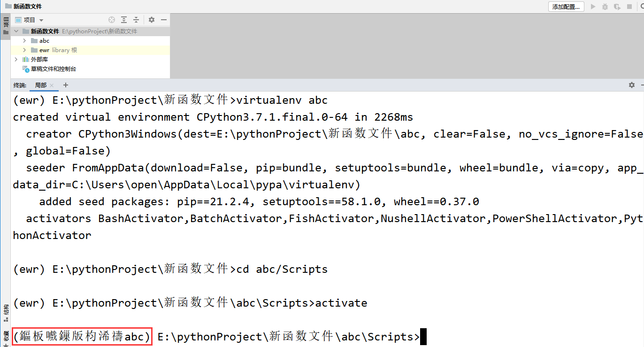Click the debug bug icon
This screenshot has height=347, width=644.
(x=605, y=7)
